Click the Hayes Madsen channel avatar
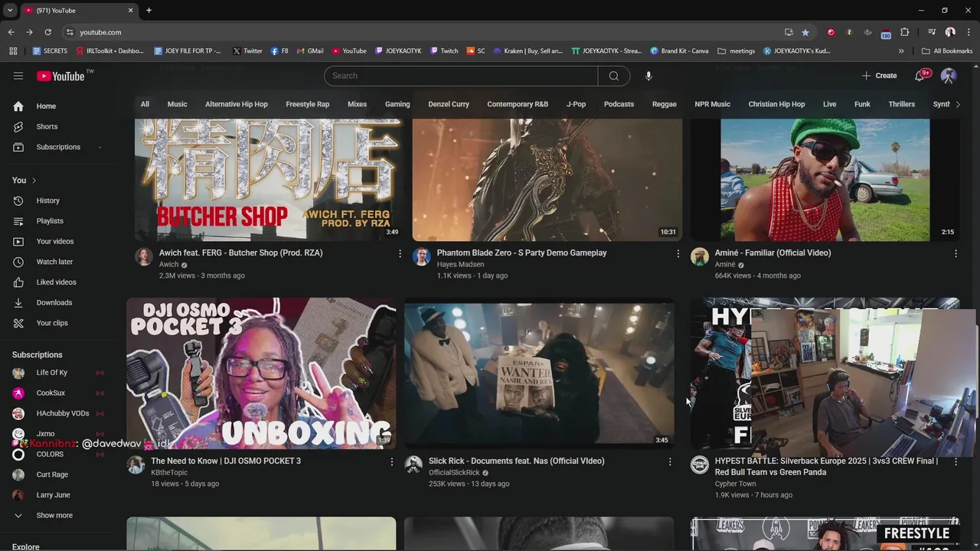The width and height of the screenshot is (980, 551). click(422, 256)
